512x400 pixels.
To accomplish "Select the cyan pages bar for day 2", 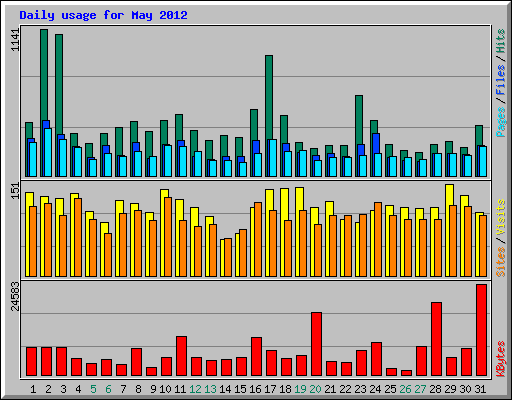I will click(x=48, y=152).
